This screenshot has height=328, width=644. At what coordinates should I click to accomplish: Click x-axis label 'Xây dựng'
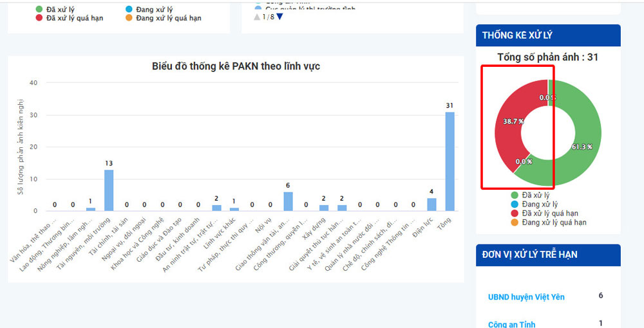click(314, 228)
